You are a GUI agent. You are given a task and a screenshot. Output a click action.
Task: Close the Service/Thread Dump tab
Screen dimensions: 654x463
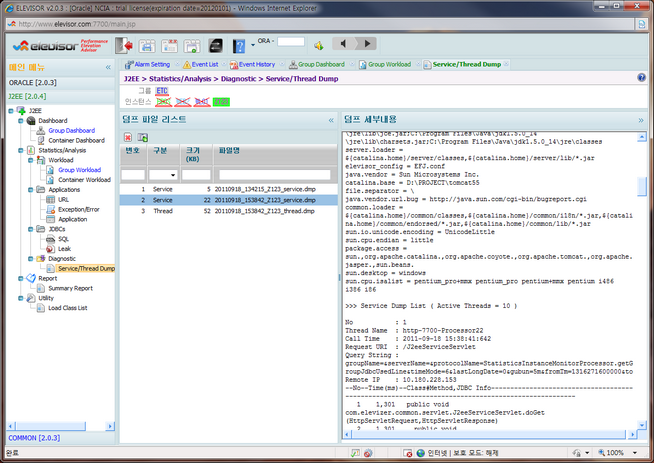(x=506, y=64)
